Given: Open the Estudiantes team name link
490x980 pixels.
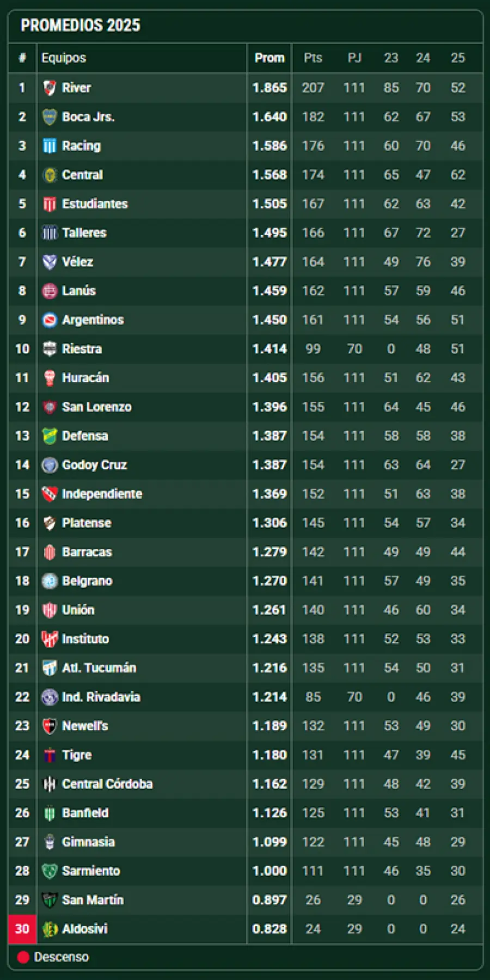Looking at the screenshot, I should click(x=95, y=204).
